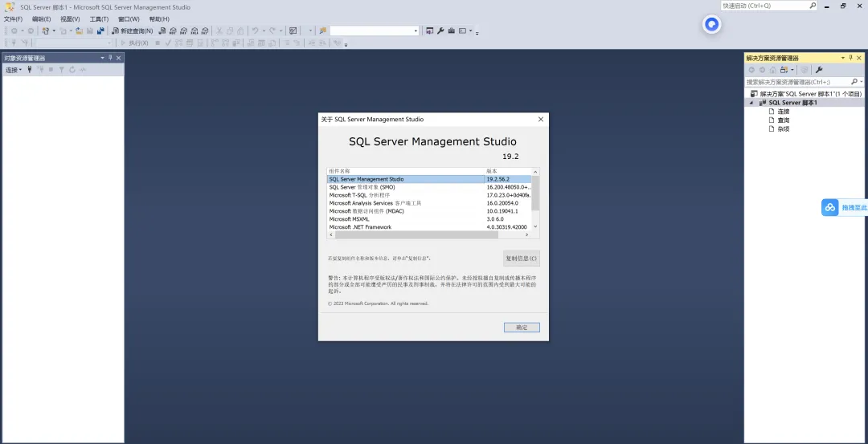868x444 pixels.
Task: Click the Navigate Backward toolbar icon
Action: click(14, 31)
